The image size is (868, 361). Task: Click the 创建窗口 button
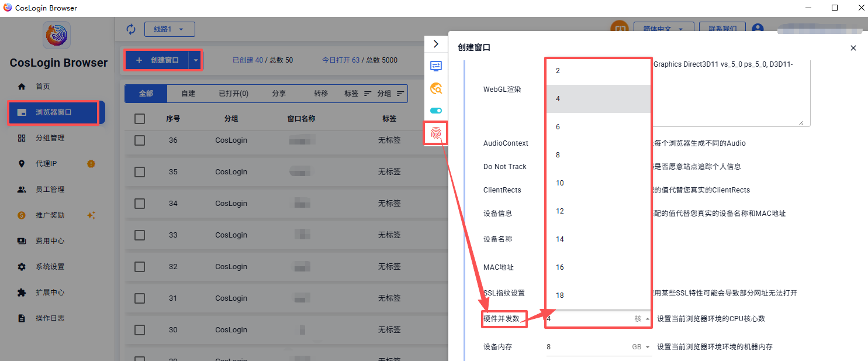[x=157, y=60]
